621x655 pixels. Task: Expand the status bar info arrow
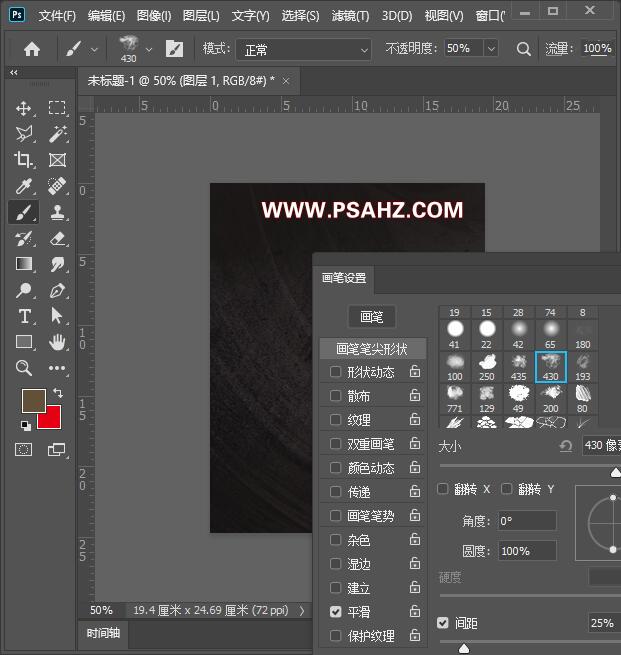click(x=302, y=611)
